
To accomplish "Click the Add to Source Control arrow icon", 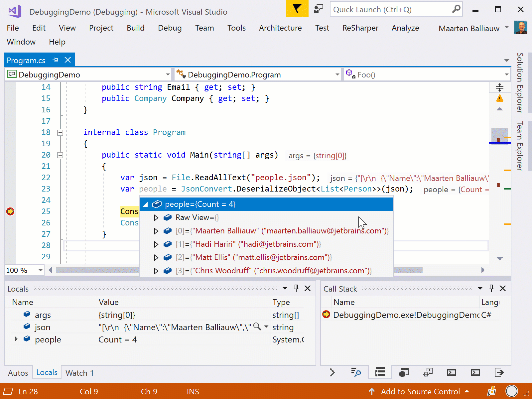I will click(372, 391).
